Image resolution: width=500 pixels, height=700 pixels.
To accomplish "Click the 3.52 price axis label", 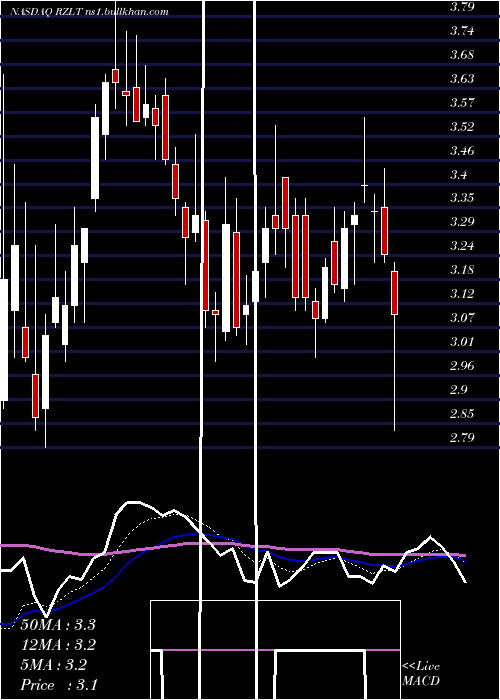I will [x=462, y=127].
